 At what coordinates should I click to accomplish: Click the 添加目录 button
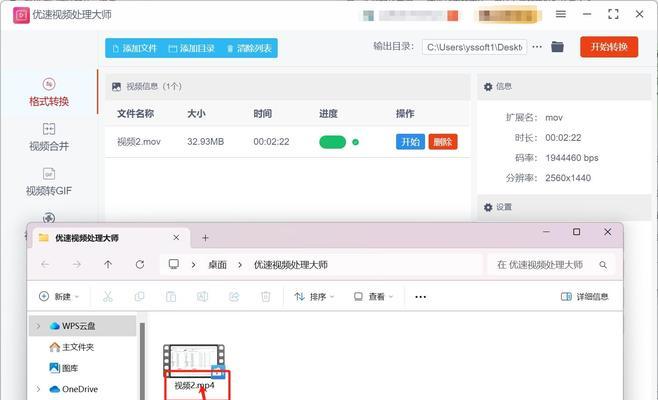pyautogui.click(x=192, y=48)
